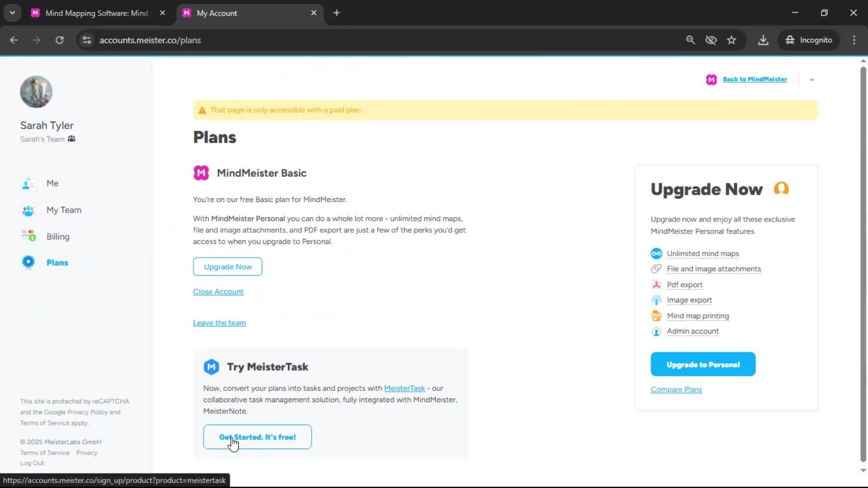Click the Me profile icon in sidebar
Image resolution: width=868 pixels, height=488 pixels.
tap(28, 183)
